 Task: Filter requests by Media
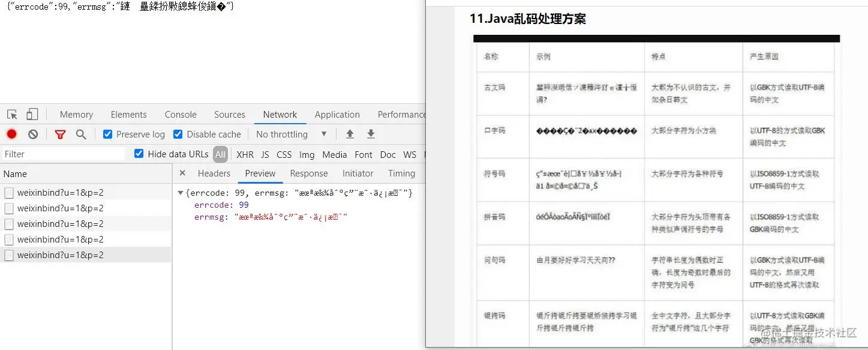tap(335, 154)
